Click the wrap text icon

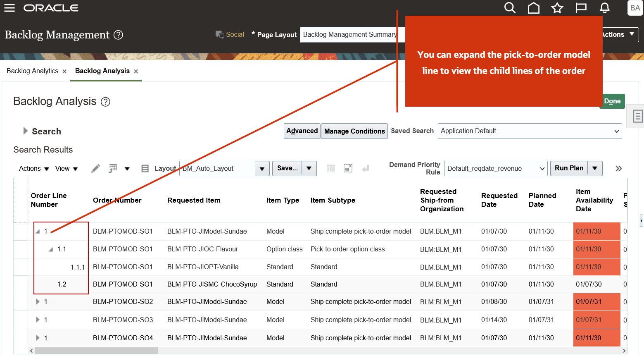(x=366, y=168)
